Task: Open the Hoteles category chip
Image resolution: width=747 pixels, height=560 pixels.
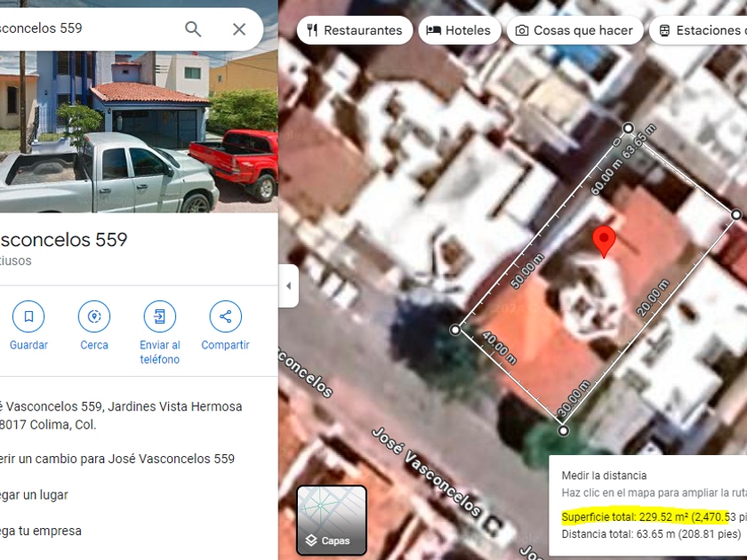Action: tap(459, 30)
